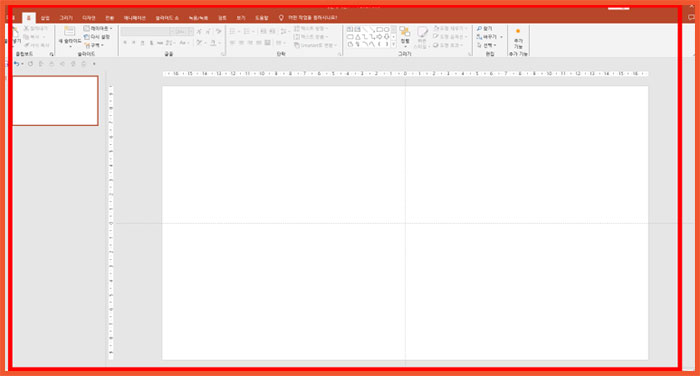Click the decrease font size icon
This screenshot has height=376, width=700.
click(x=208, y=32)
